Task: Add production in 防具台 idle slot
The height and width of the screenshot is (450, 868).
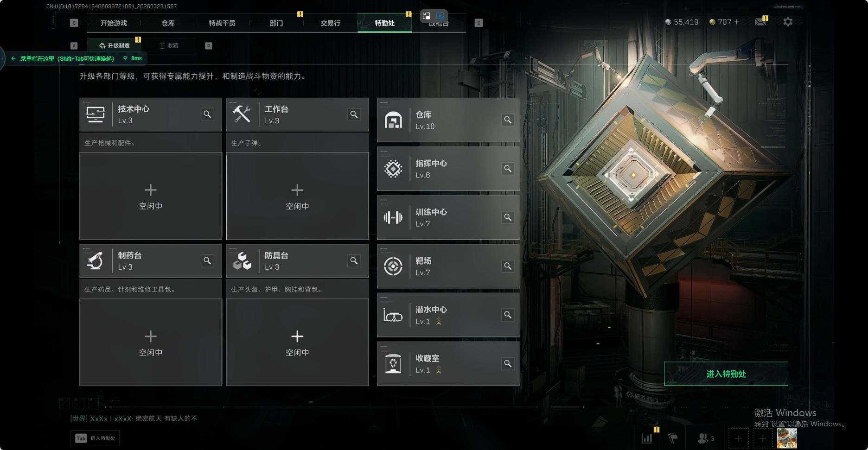Action: (x=297, y=342)
